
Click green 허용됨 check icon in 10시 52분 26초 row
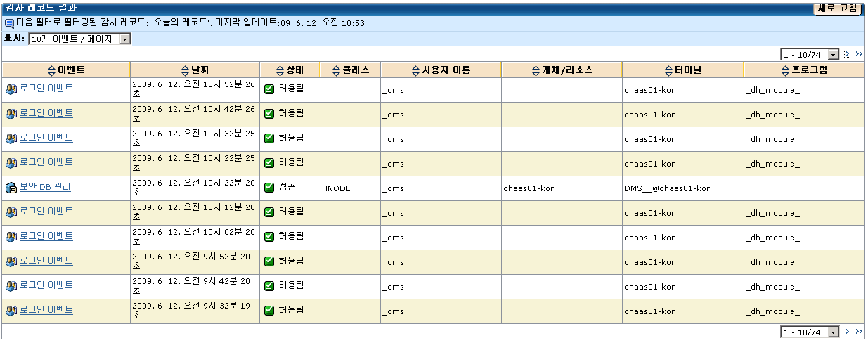coord(269,89)
